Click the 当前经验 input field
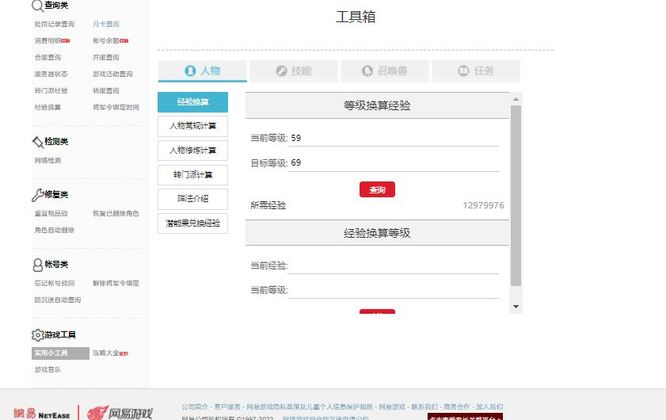The image size is (666, 420). pyautogui.click(x=393, y=266)
